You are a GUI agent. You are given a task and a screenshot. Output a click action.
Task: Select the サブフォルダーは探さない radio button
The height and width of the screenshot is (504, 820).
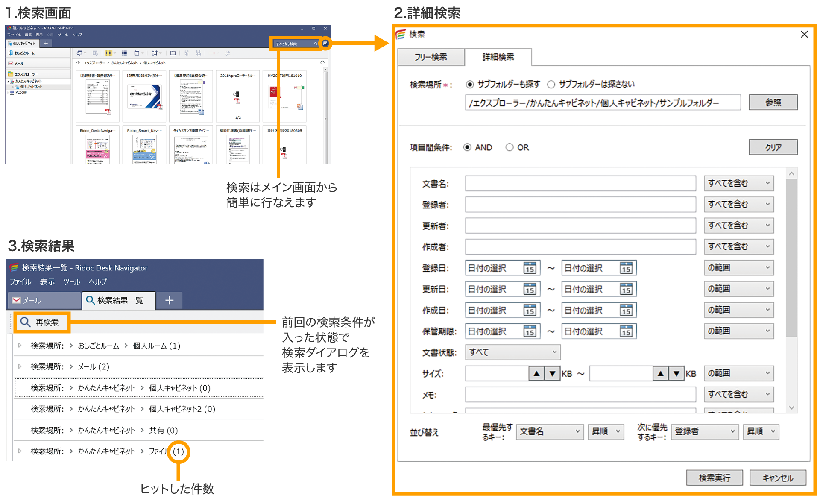[552, 84]
